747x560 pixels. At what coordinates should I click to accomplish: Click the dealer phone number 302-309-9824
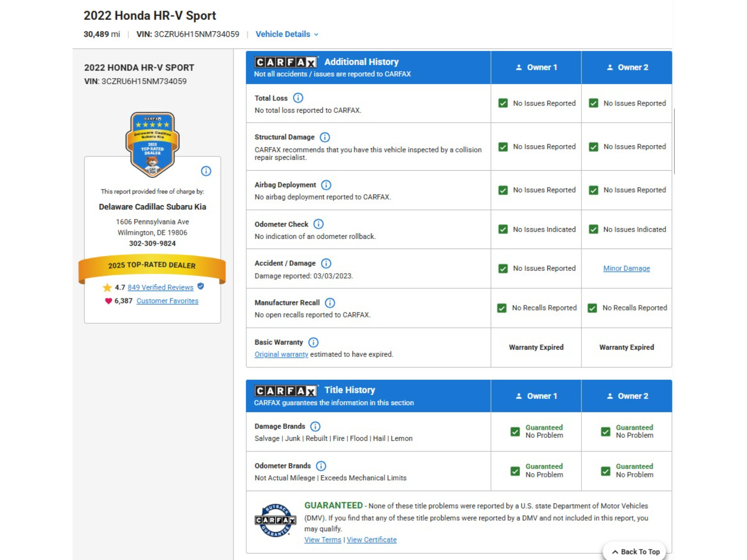click(x=152, y=243)
